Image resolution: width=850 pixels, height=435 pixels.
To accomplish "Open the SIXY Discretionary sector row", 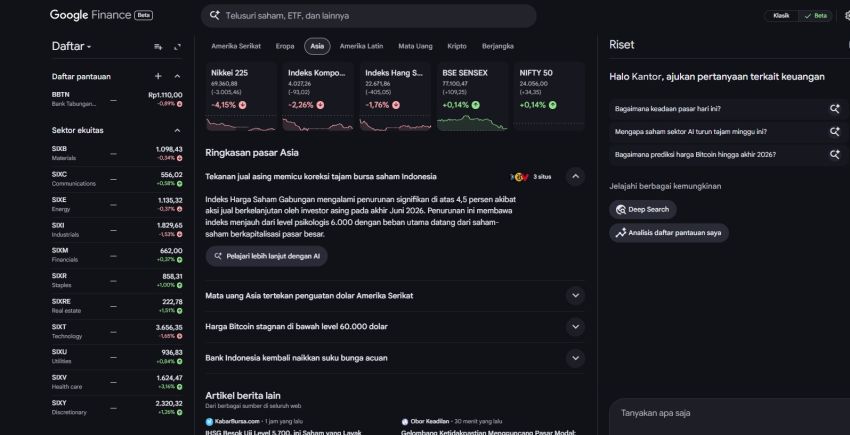I will 117,407.
